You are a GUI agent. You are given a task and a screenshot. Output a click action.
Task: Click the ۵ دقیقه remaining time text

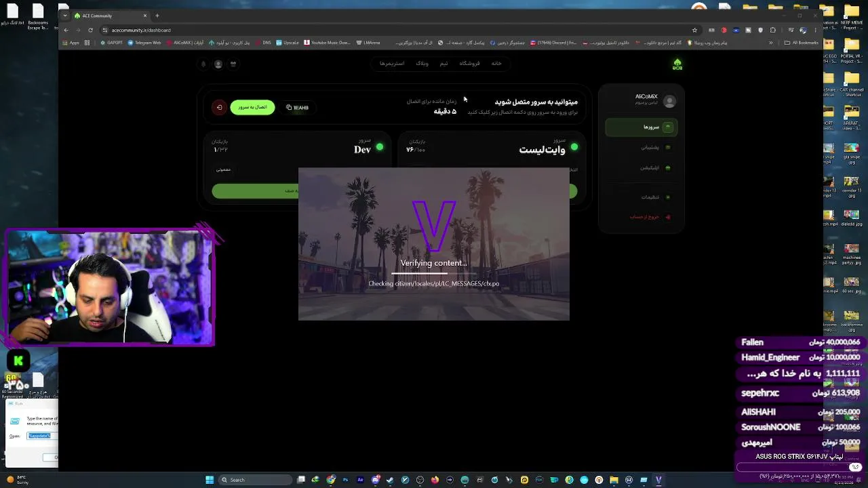point(445,111)
